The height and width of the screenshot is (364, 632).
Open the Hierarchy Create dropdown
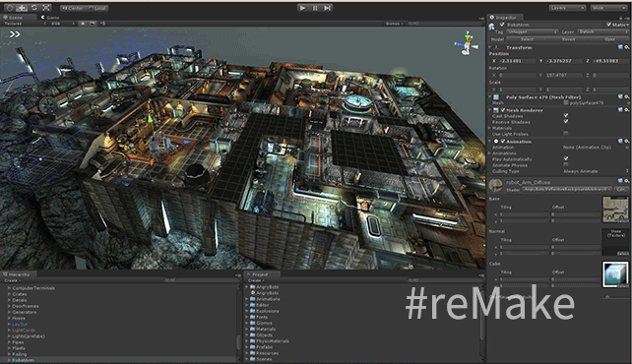point(13,280)
